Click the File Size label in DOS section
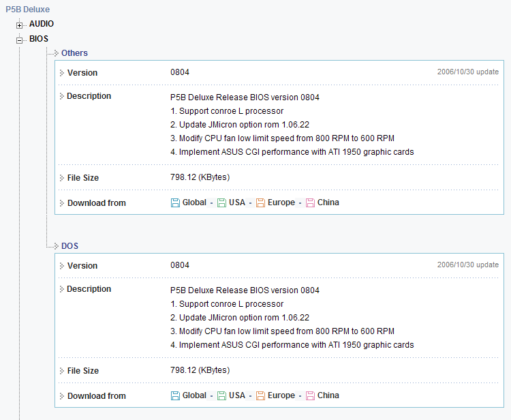The width and height of the screenshot is (511, 420). (x=82, y=371)
